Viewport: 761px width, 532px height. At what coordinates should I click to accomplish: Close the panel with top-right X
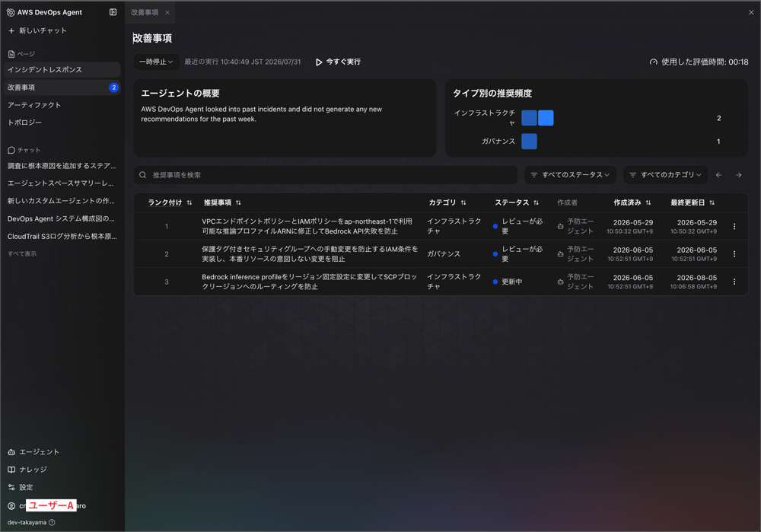[751, 12]
